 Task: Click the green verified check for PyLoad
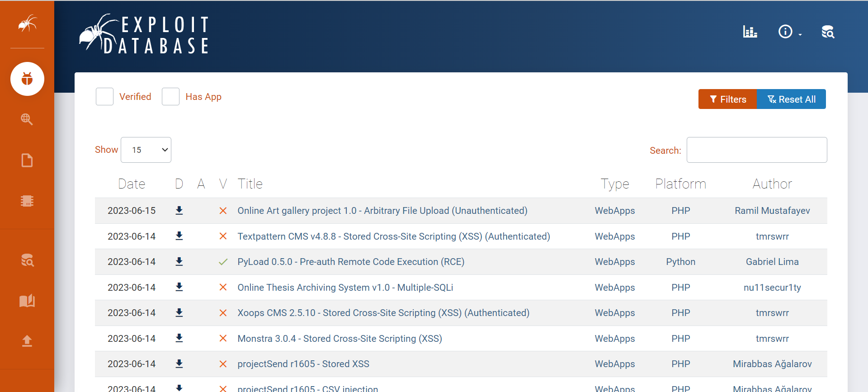pos(223,262)
